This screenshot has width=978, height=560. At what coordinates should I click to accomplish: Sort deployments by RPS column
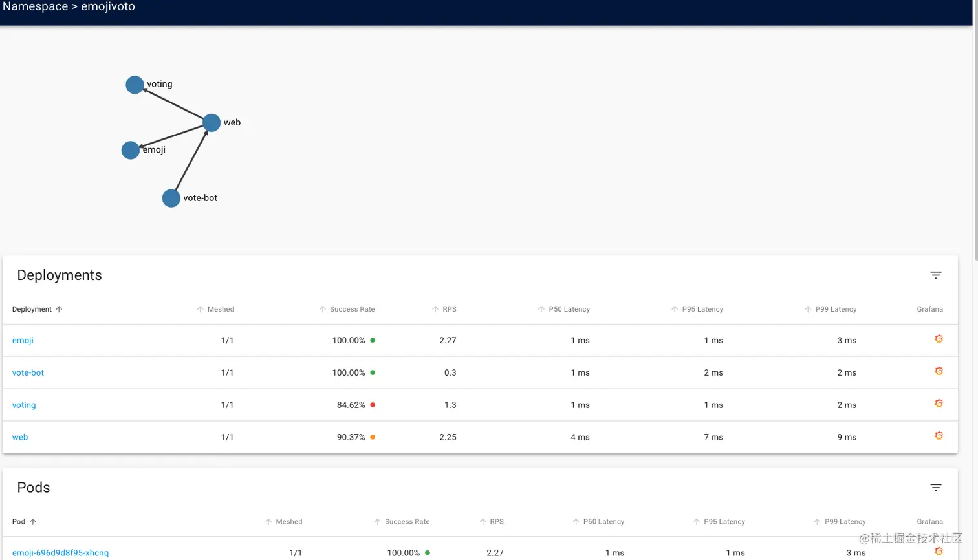[x=444, y=309]
